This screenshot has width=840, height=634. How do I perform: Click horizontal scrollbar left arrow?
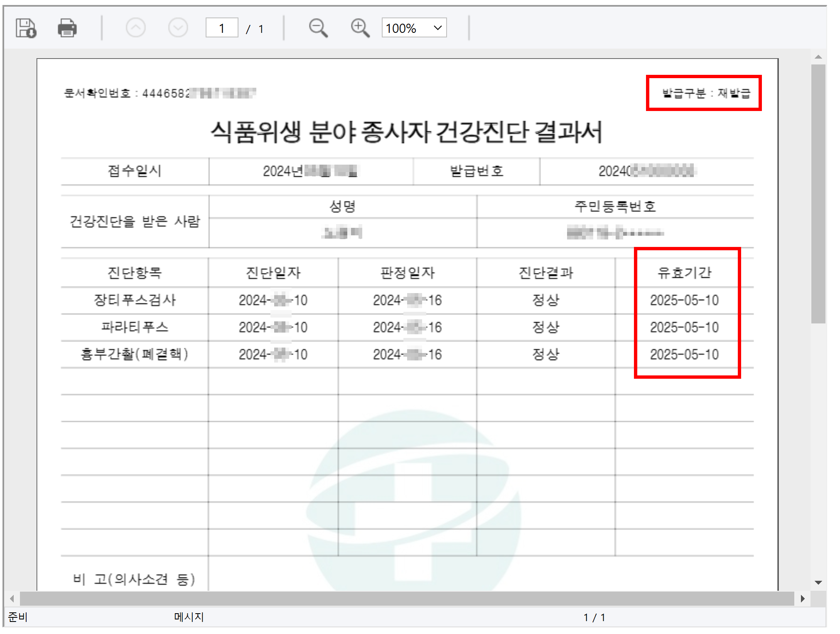(x=12, y=599)
